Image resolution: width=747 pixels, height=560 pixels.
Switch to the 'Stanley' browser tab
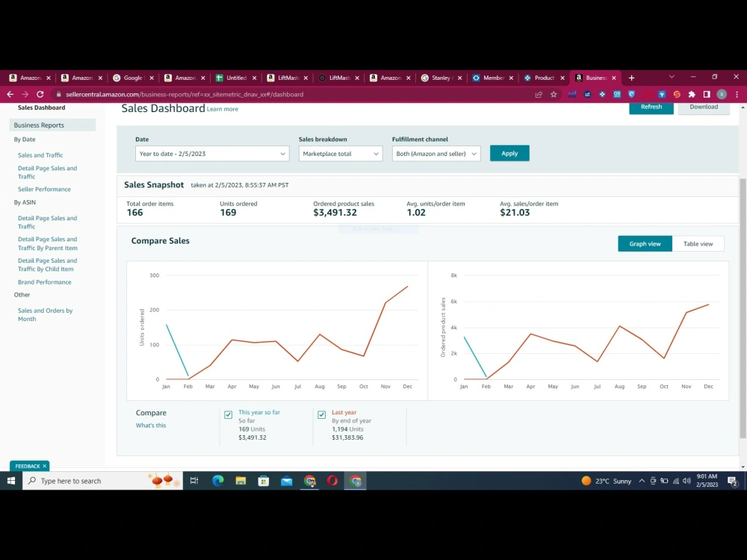pos(441,78)
